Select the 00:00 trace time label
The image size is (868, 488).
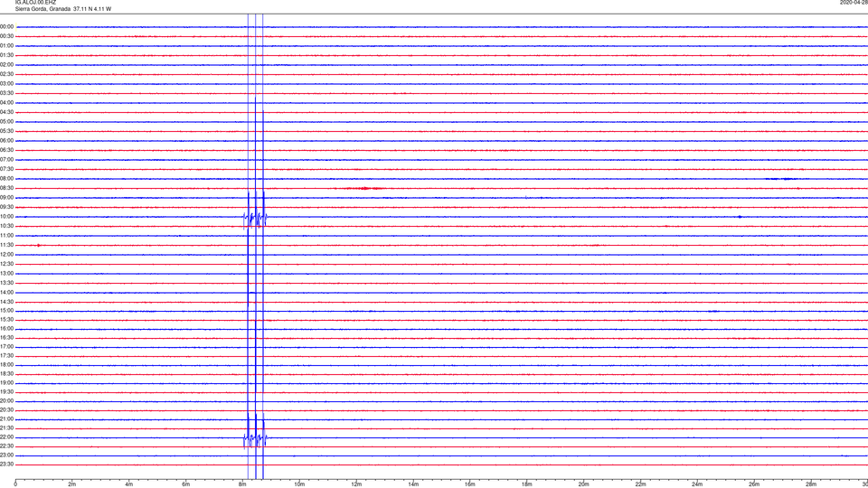click(6, 26)
